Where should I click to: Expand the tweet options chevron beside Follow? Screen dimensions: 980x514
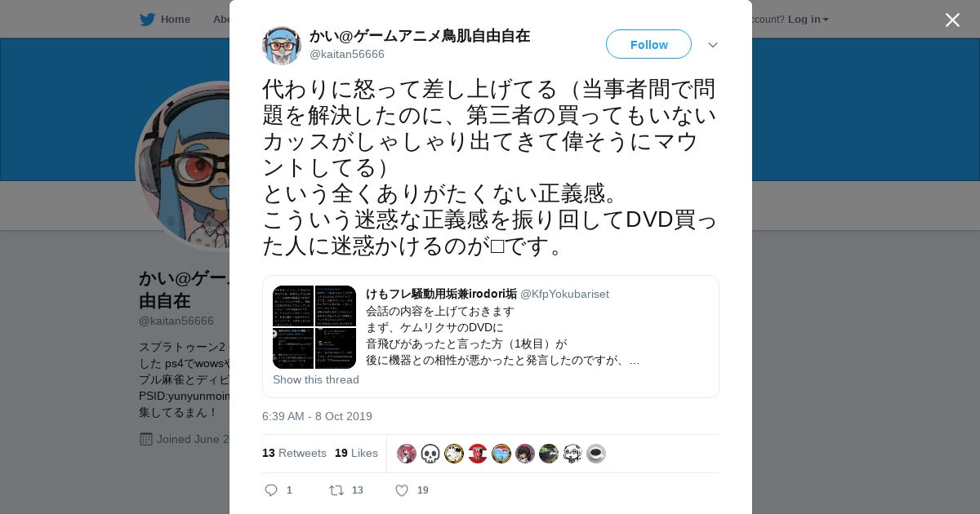[713, 45]
